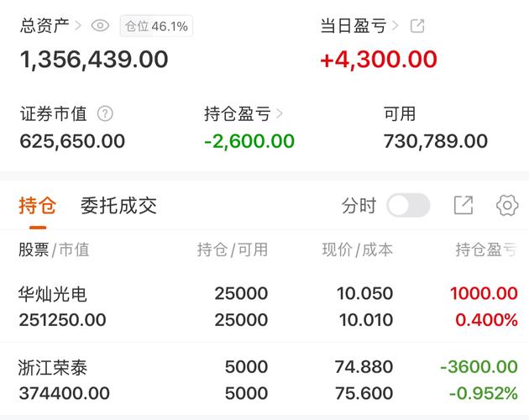Open share icon next to 当日盈亏
529x420 pixels.
pyautogui.click(x=417, y=26)
